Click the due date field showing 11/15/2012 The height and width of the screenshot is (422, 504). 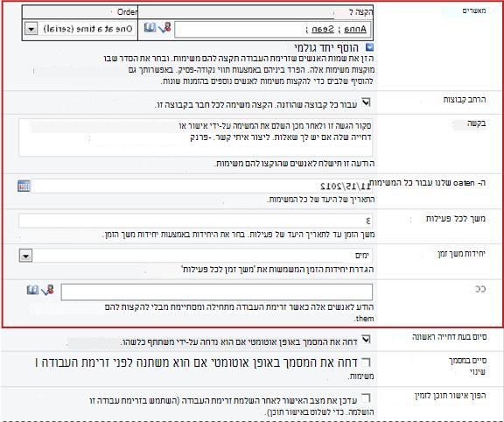tap(202, 186)
